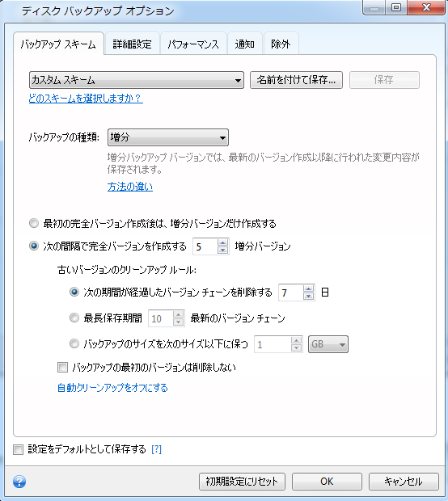Increase the 日 days spinner up arrow
This screenshot has width=448, height=501.
point(308,288)
